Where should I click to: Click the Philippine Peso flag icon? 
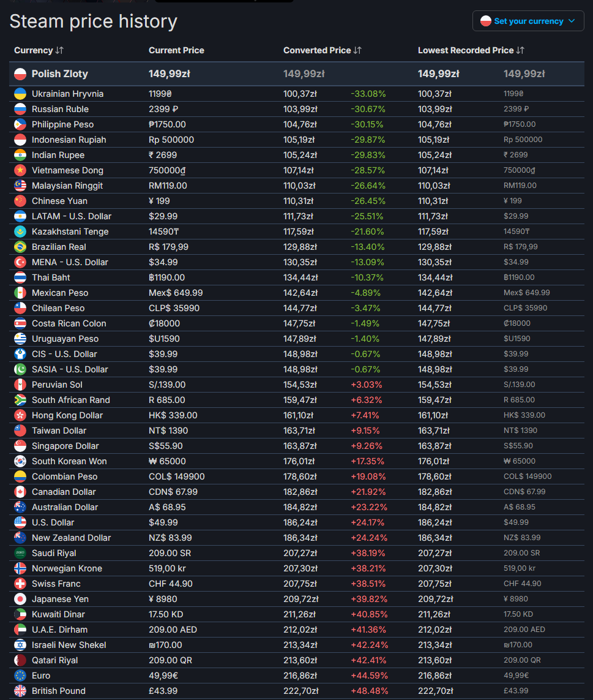(x=20, y=124)
